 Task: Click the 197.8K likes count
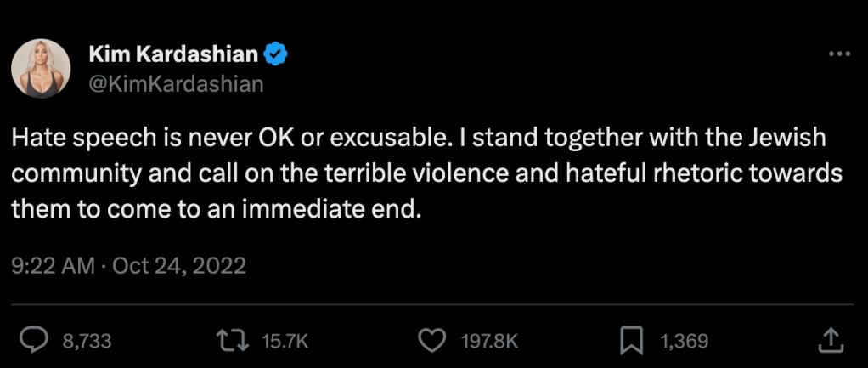pyautogui.click(x=488, y=341)
